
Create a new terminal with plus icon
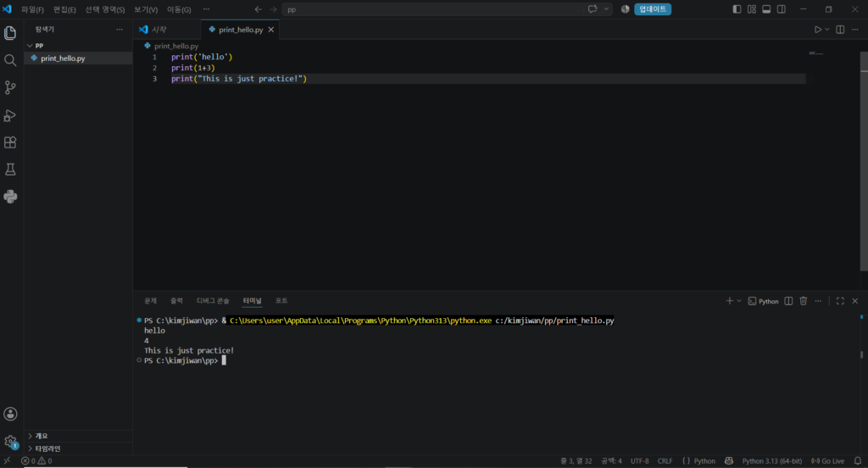[729, 301]
